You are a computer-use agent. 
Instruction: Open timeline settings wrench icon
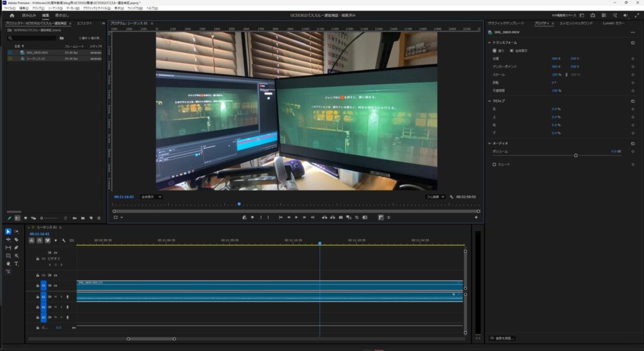pyautogui.click(x=64, y=240)
